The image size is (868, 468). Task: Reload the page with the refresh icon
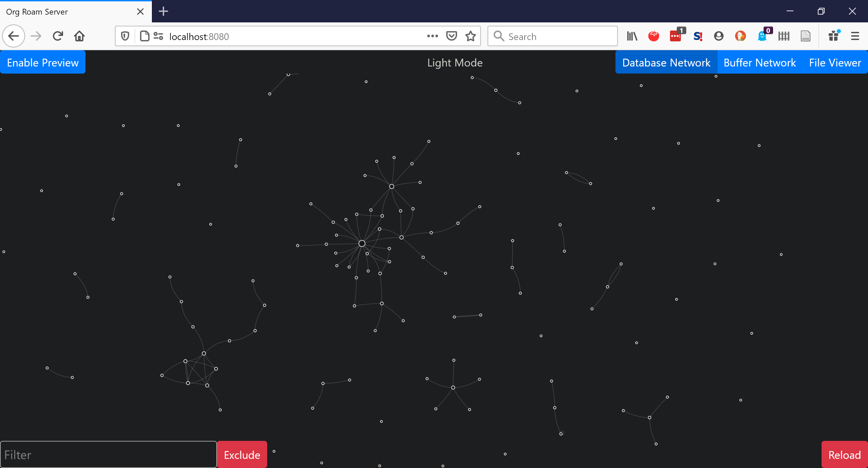tap(58, 36)
